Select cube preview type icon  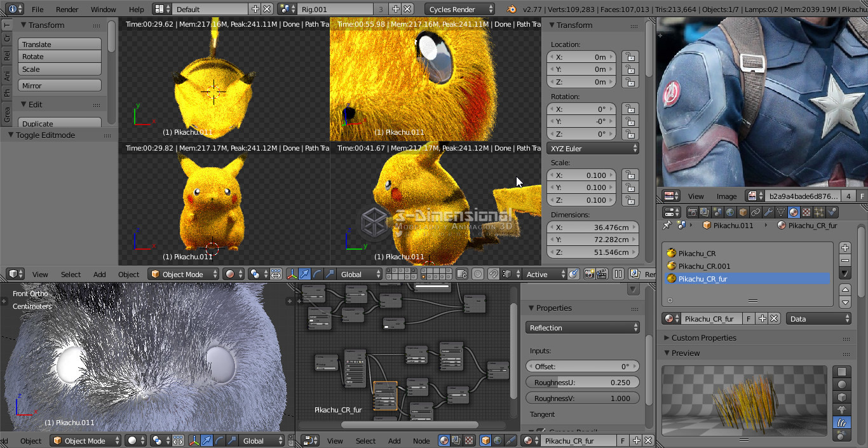[842, 397]
